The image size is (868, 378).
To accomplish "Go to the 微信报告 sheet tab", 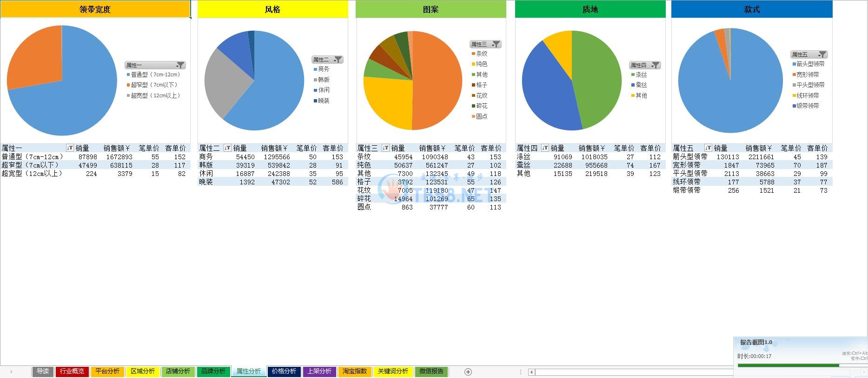I will (x=431, y=371).
